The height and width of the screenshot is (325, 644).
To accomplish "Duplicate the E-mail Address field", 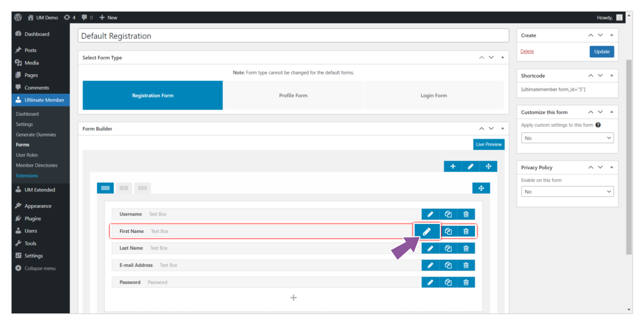I will point(448,265).
